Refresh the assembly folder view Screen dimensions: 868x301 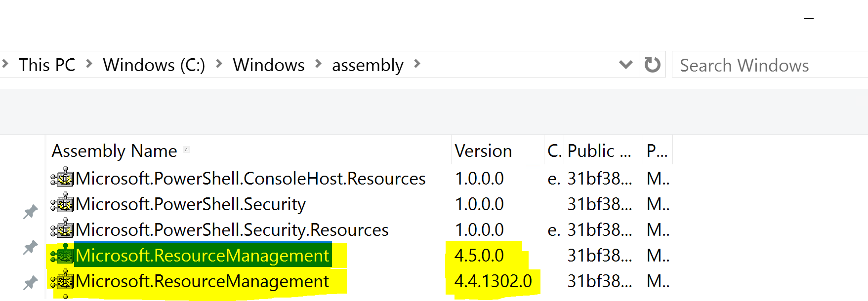click(653, 64)
